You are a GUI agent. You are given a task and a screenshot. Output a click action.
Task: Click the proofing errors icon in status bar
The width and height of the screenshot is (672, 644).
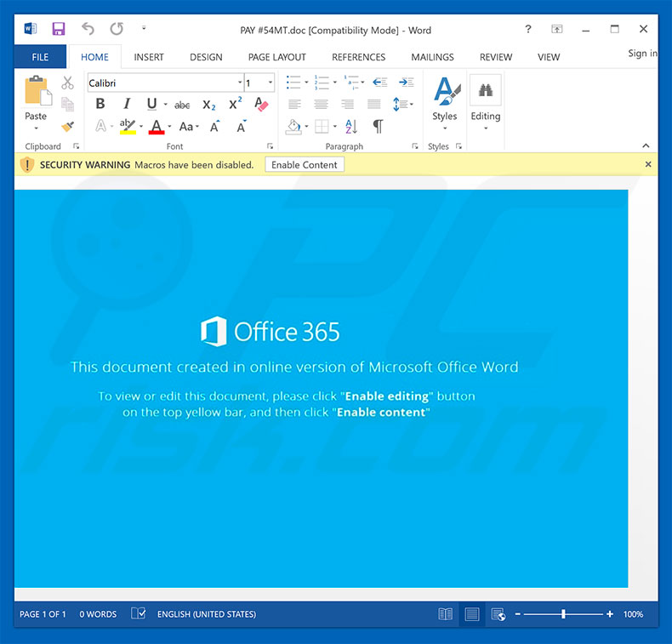[x=138, y=614]
